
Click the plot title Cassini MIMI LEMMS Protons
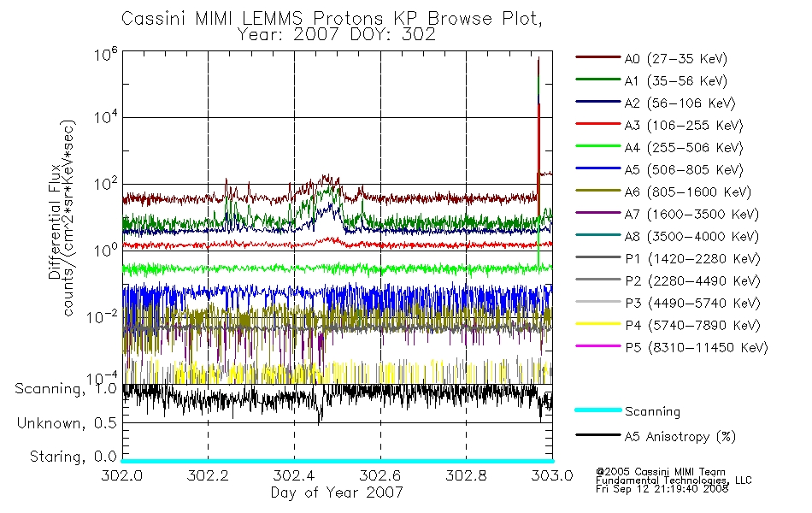click(x=332, y=19)
